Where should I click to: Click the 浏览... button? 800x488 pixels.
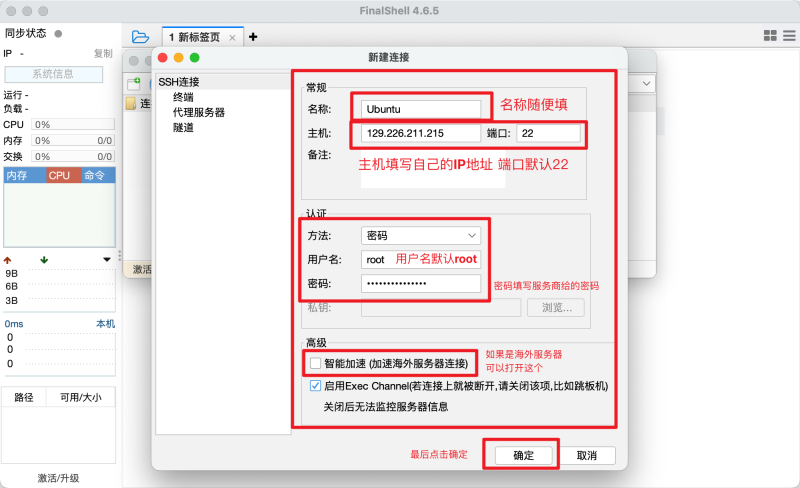click(556, 307)
